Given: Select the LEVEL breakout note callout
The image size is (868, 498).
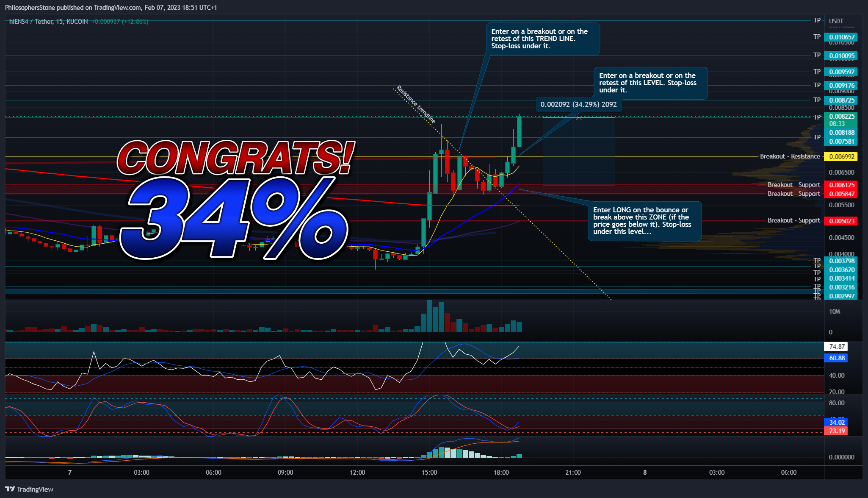Looking at the screenshot, I should [x=650, y=83].
